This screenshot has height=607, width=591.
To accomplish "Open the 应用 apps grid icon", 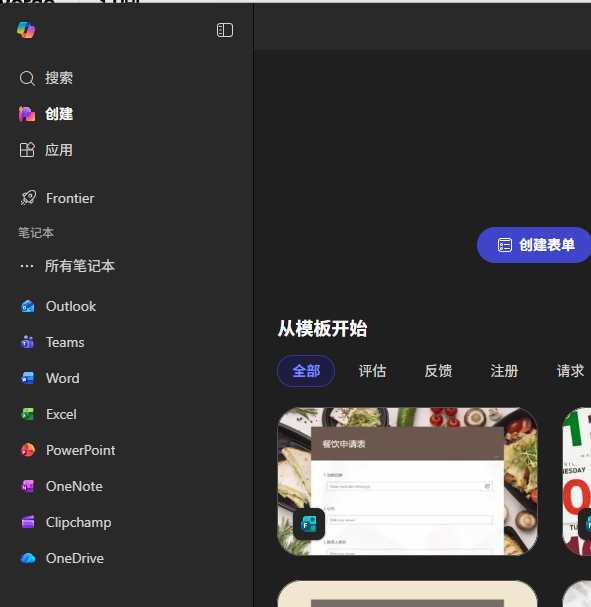I will tap(27, 150).
